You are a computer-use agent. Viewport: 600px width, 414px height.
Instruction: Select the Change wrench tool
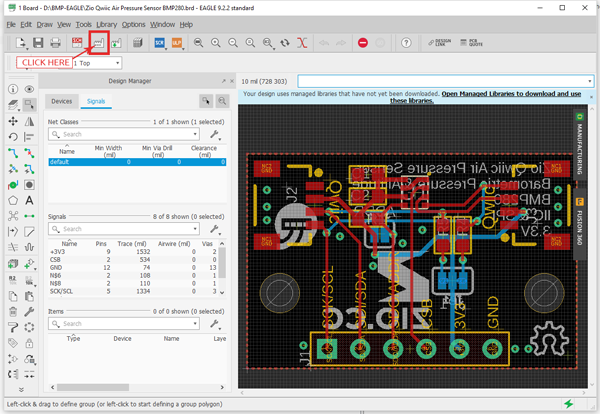29,312
